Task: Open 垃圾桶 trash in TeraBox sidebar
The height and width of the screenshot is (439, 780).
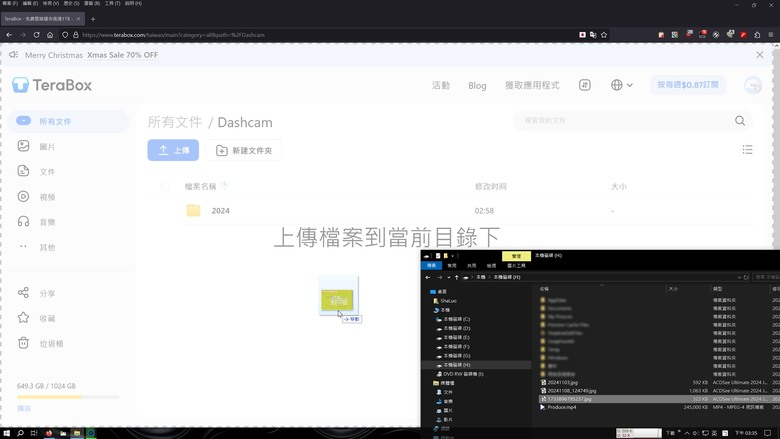Action: pyautogui.click(x=40, y=343)
